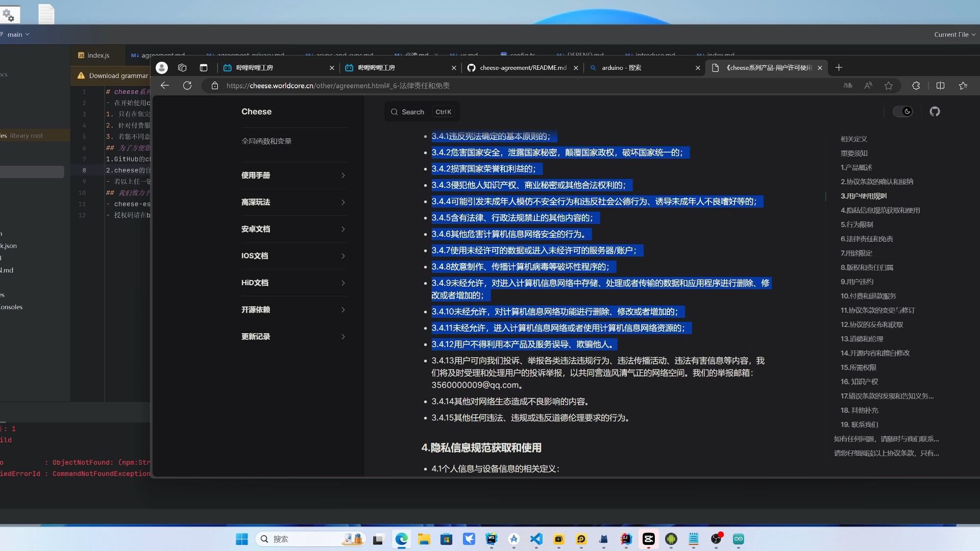Screen dimensions: 980x551
Task: Jump to 相关定义 in the outline
Action: tap(854, 139)
